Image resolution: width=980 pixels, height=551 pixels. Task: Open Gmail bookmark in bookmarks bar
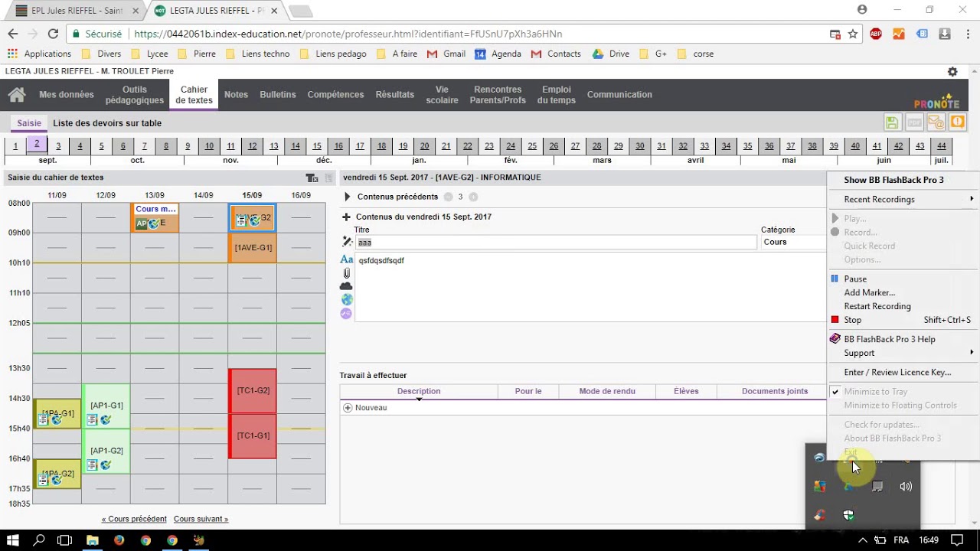pos(446,54)
